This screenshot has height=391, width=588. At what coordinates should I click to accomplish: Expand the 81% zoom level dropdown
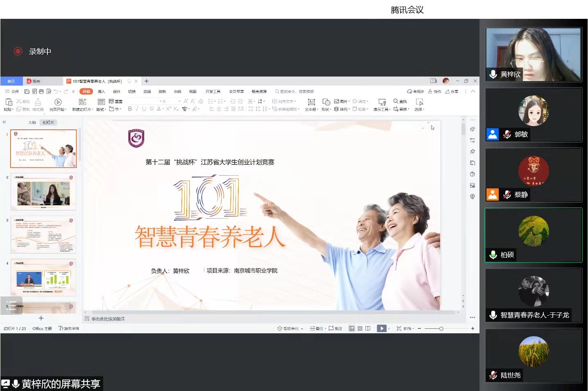click(x=409, y=328)
